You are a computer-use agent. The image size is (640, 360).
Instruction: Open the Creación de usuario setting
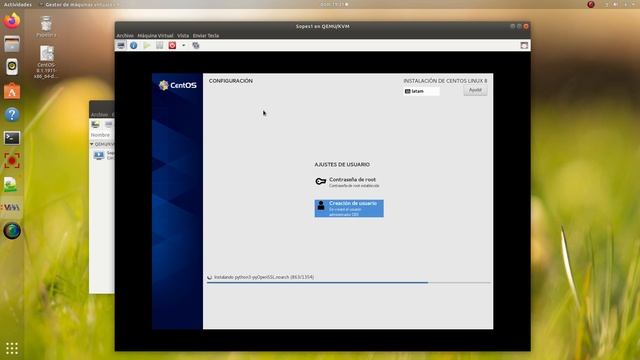(x=349, y=208)
